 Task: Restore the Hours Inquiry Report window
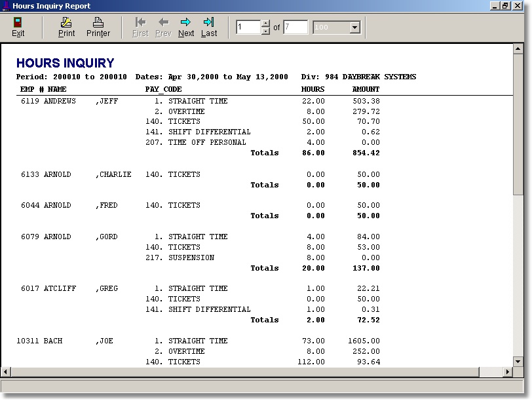pos(506,6)
